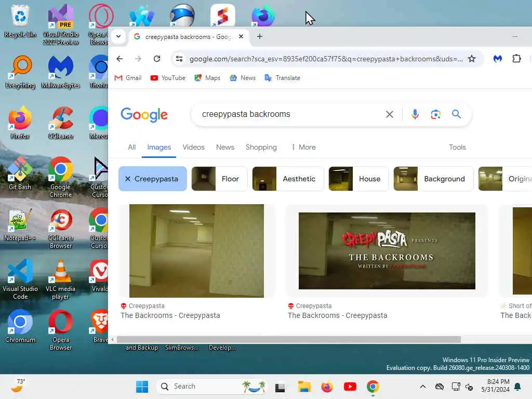Image resolution: width=532 pixels, height=399 pixels.
Task: Bookmark this page with star icon
Action: [x=472, y=59]
